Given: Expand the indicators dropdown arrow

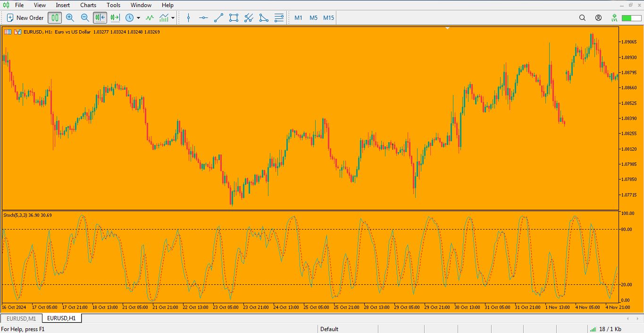Looking at the screenshot, I should click(x=172, y=17).
